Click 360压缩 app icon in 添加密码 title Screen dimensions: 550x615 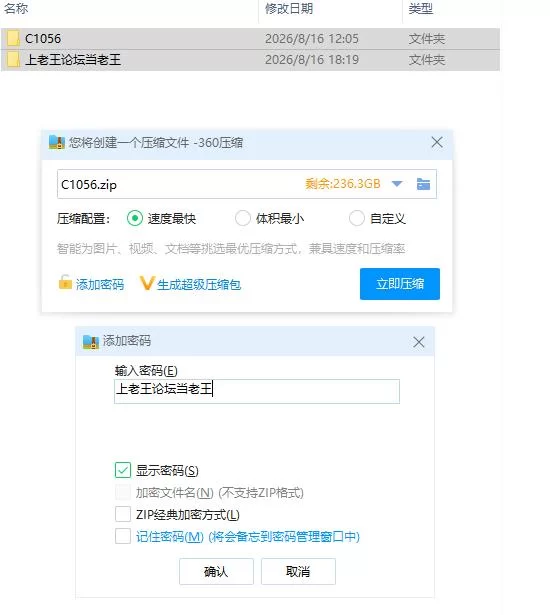[x=91, y=342]
